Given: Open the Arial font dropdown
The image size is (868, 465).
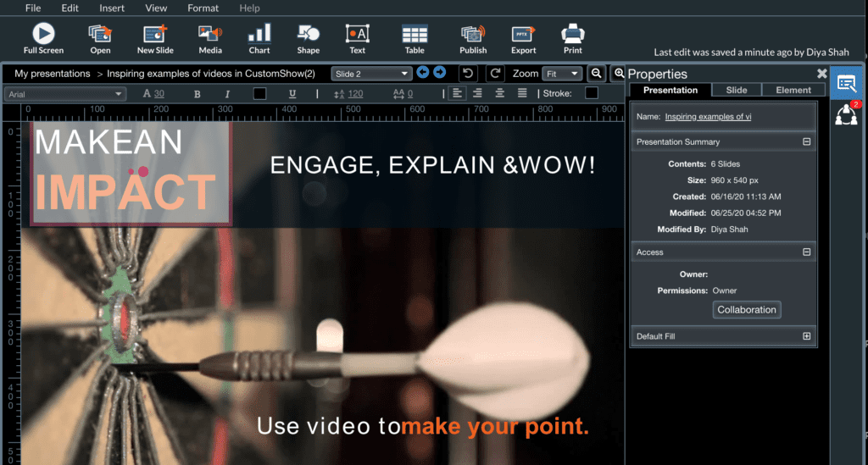Looking at the screenshot, I should 64,94.
